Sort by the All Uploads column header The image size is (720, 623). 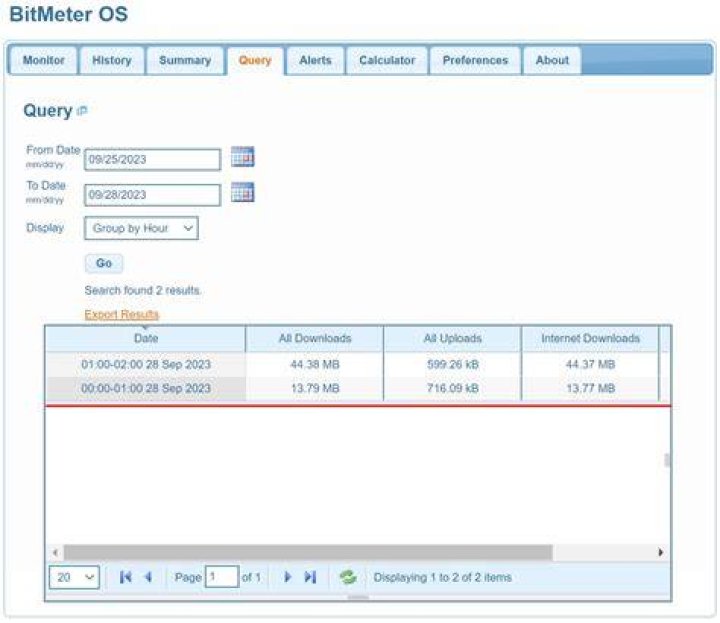coord(452,339)
